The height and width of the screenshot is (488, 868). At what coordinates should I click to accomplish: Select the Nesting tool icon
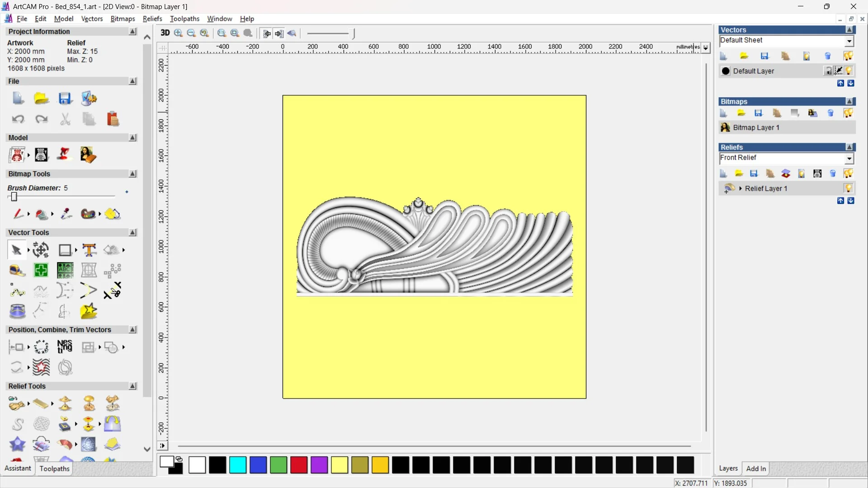65,347
